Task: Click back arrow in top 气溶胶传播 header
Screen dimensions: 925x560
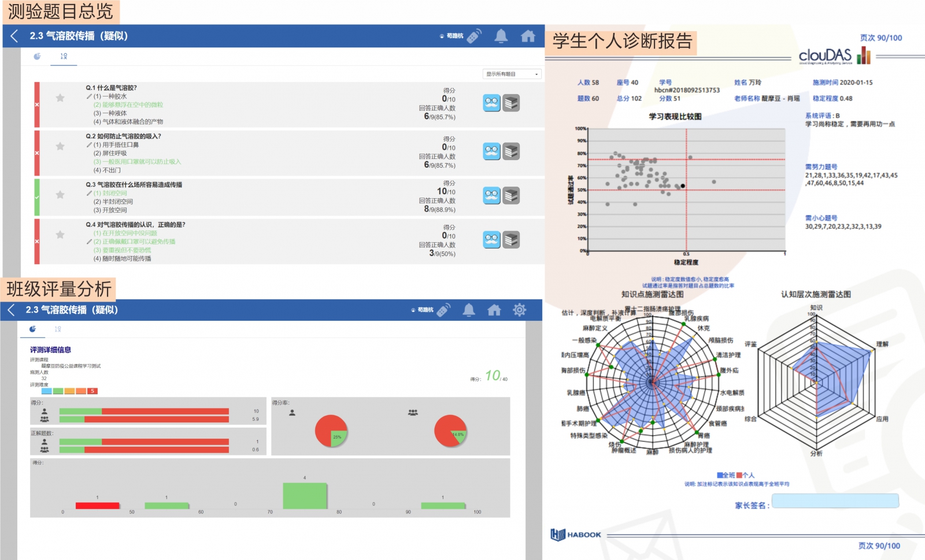Action: [x=14, y=36]
